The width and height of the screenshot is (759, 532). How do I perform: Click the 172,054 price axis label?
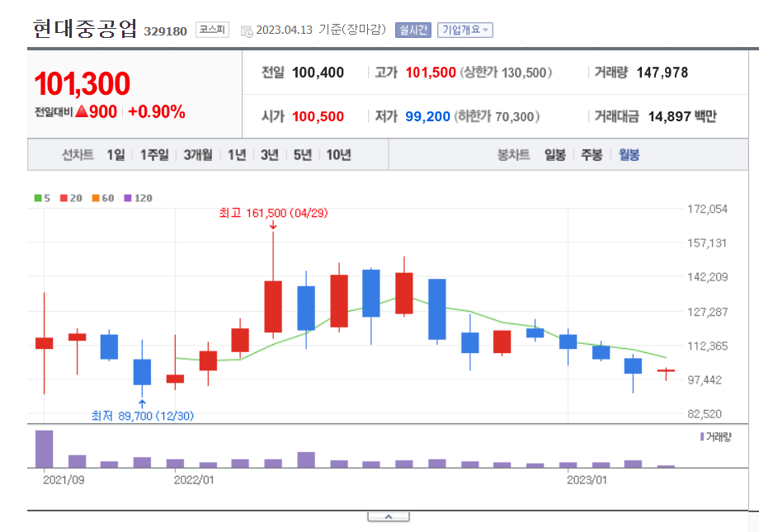707,210
